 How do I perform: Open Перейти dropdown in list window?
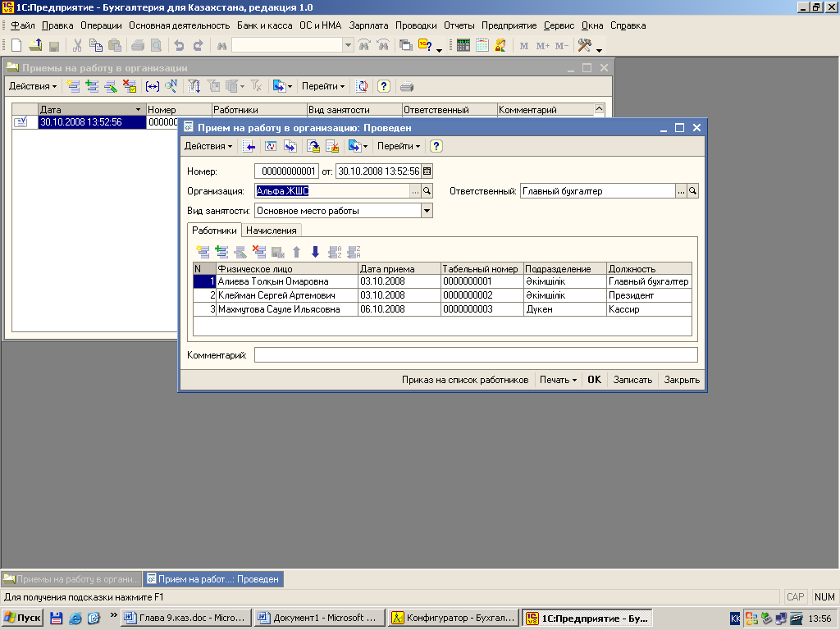point(323,86)
